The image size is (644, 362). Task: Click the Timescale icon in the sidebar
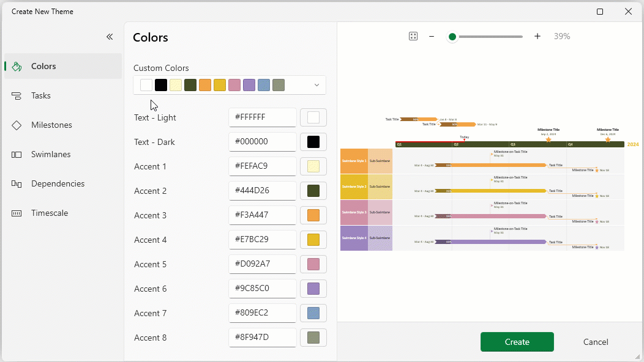(17, 213)
